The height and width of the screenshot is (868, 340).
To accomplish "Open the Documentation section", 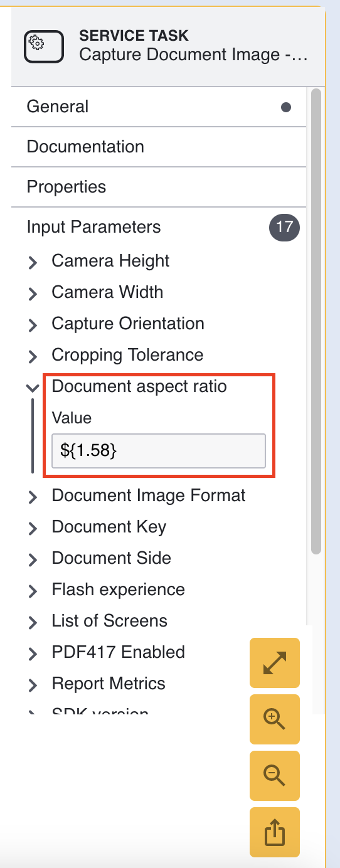I will pyautogui.click(x=159, y=147).
